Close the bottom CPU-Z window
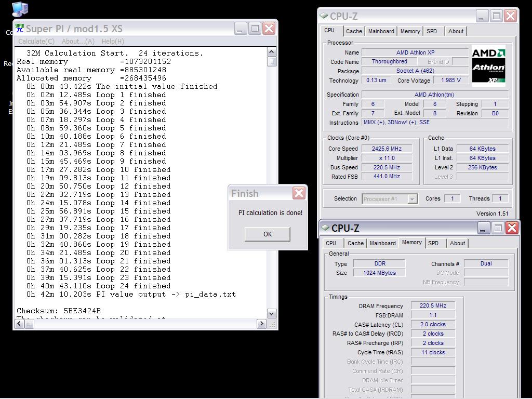The width and height of the screenshot is (532, 399). (x=512, y=228)
